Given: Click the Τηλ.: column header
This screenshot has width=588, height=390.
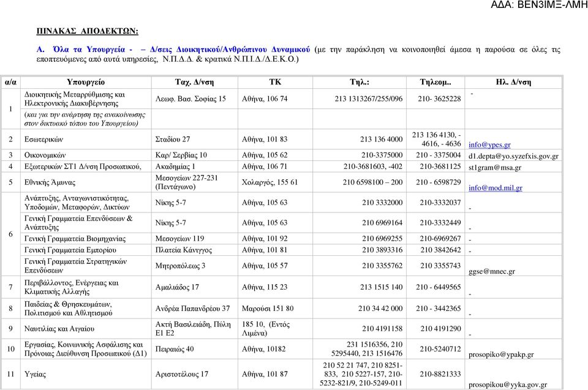Looking at the screenshot, I should point(360,82).
